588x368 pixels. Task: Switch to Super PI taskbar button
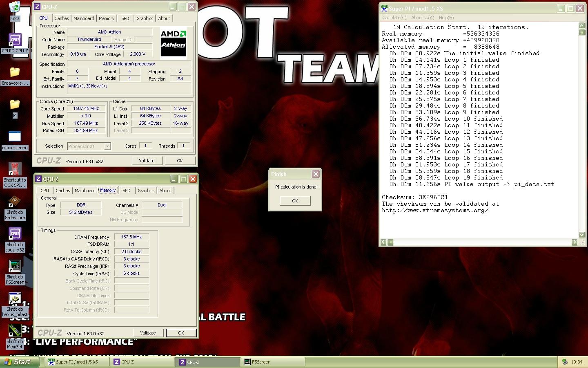coord(77,362)
